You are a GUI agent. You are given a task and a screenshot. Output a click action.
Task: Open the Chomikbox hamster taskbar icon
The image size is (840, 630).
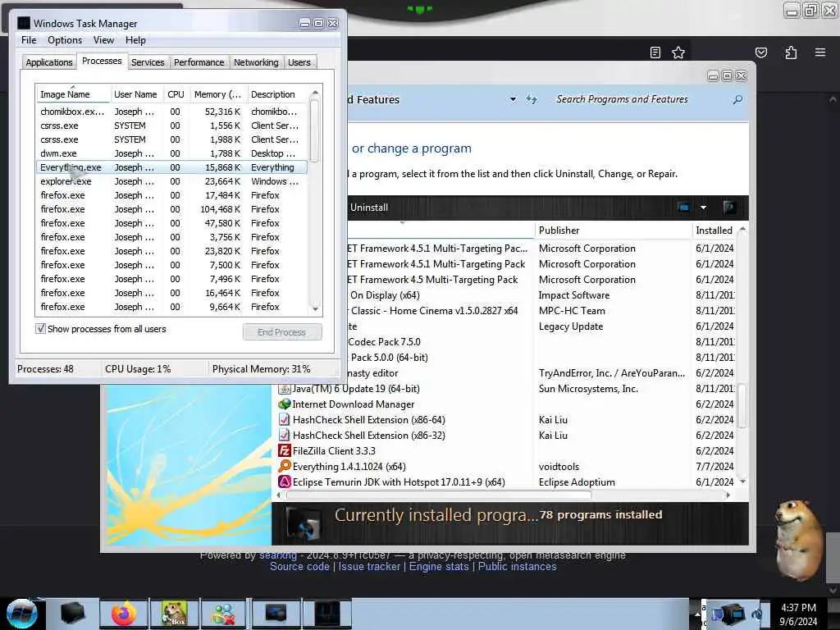click(x=174, y=614)
